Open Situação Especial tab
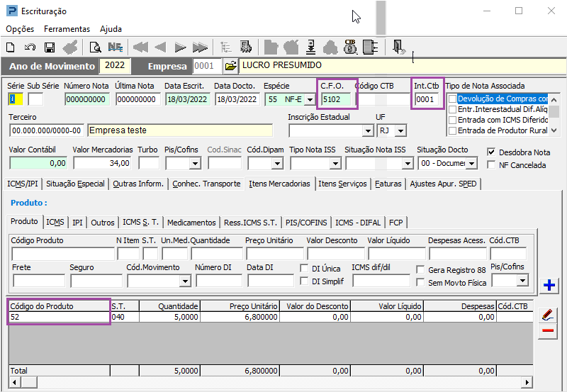The image size is (567, 392). pos(75,184)
